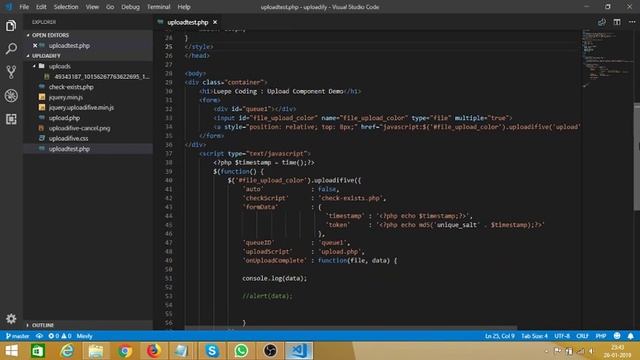
Task: Launch Internet Explorer from taskbar
Action: [x=67, y=351]
